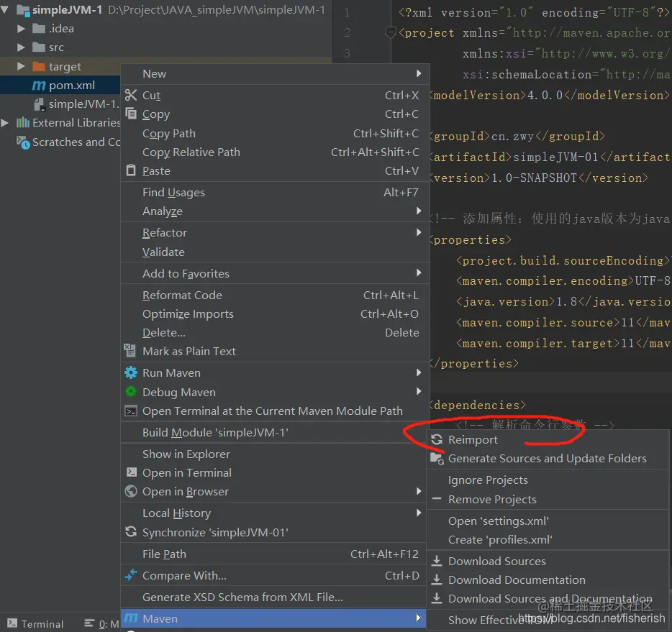Open the Refactor submenu arrow

tap(419, 232)
